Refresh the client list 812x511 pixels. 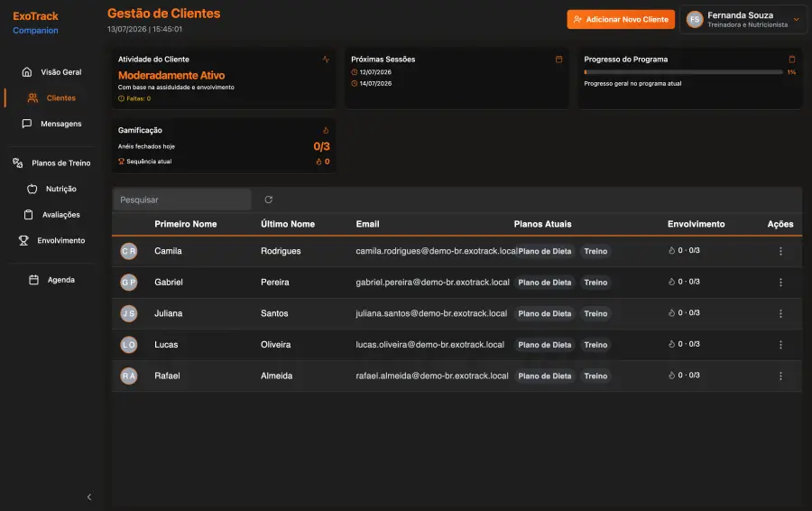point(268,200)
